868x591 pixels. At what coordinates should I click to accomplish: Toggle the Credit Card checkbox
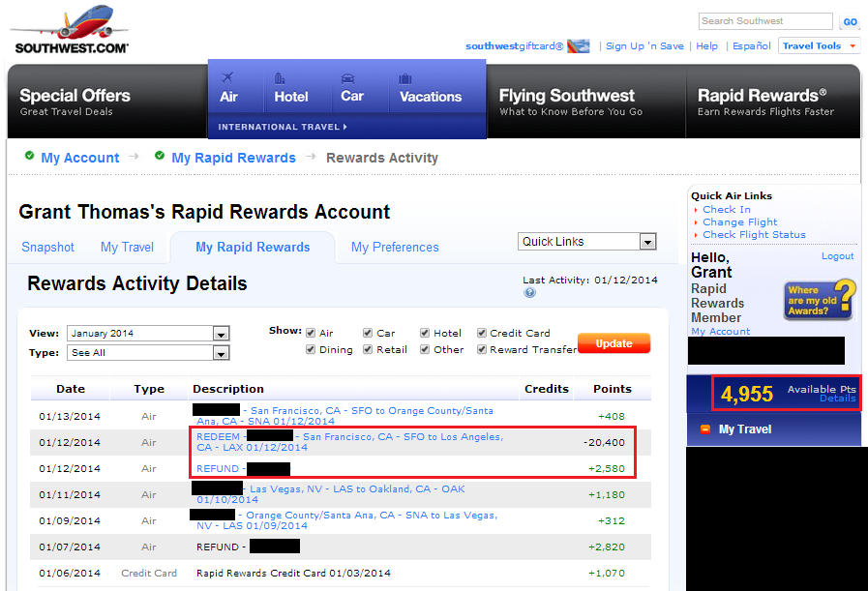482,333
